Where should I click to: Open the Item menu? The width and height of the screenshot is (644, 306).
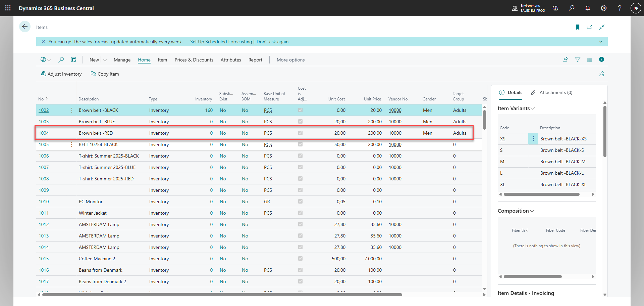(162, 60)
